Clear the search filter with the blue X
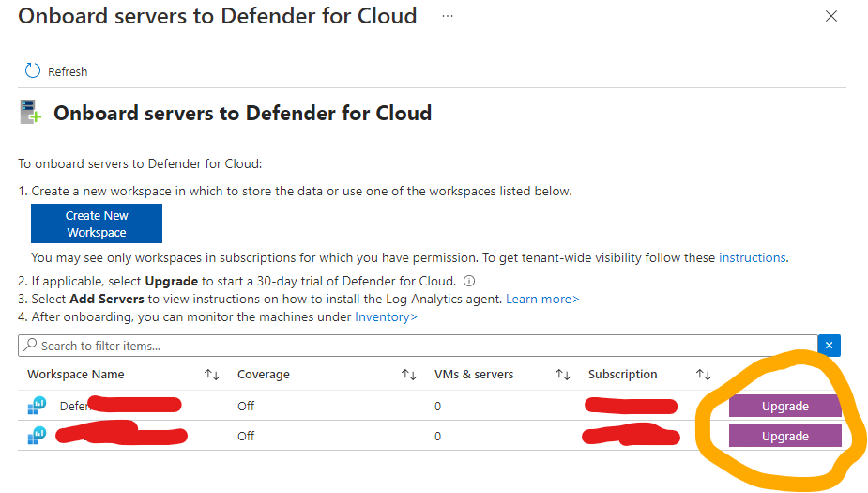 click(x=829, y=346)
